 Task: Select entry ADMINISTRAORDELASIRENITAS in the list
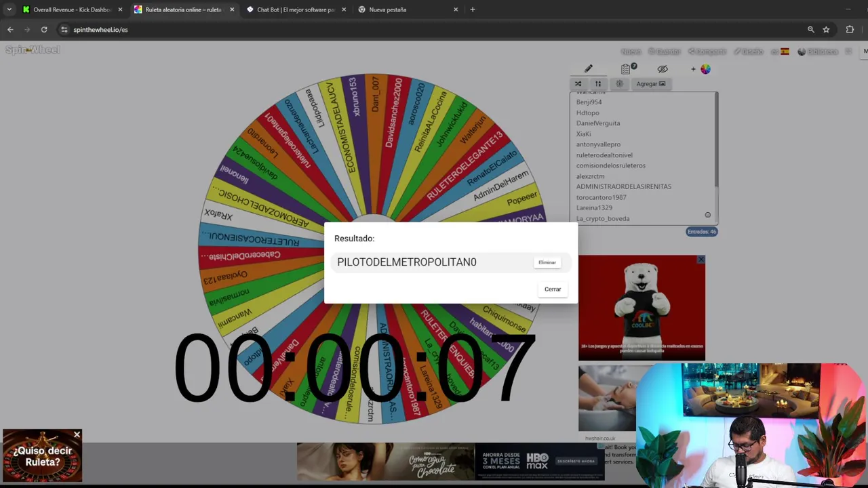pos(623,186)
